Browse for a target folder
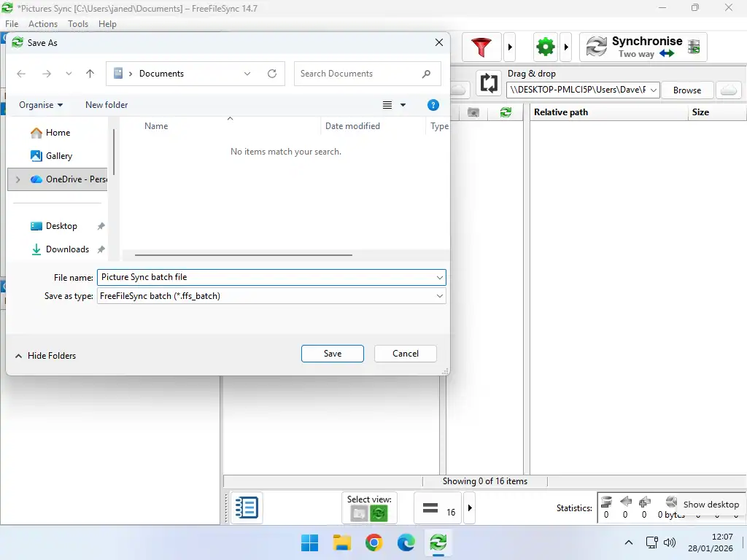The image size is (747, 560). click(686, 90)
